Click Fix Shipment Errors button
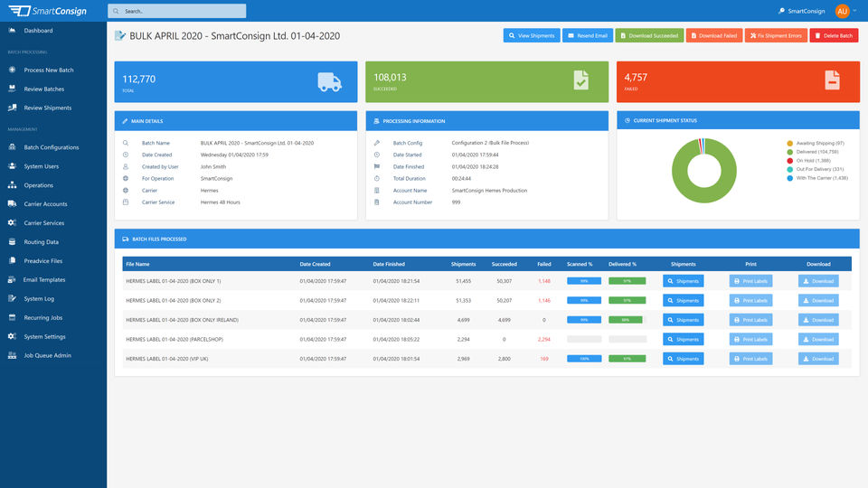This screenshot has height=488, width=868. pos(776,35)
